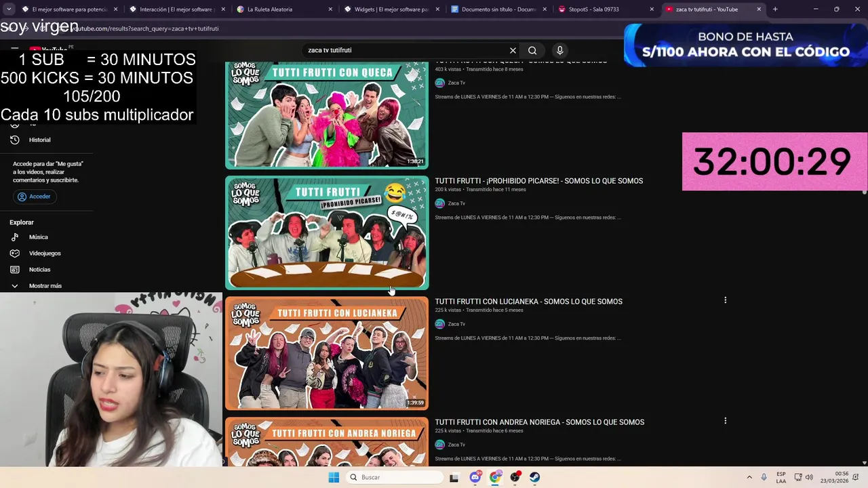This screenshot has height=488, width=868.
Task: Click the taskbar Buscar search box
Action: tap(395, 477)
